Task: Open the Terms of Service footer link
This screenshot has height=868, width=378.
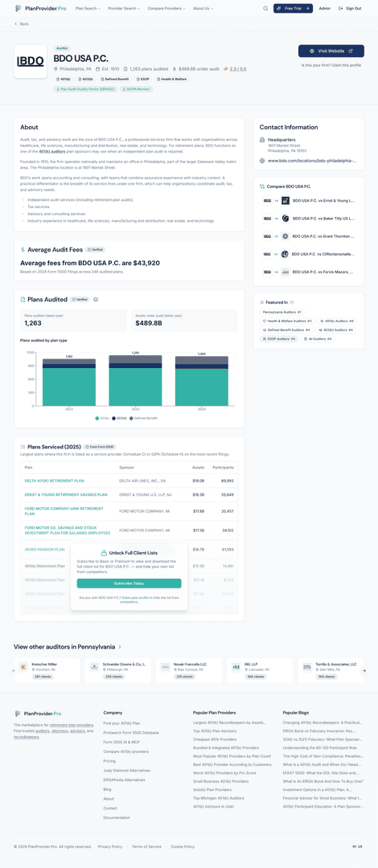Action: [x=146, y=846]
